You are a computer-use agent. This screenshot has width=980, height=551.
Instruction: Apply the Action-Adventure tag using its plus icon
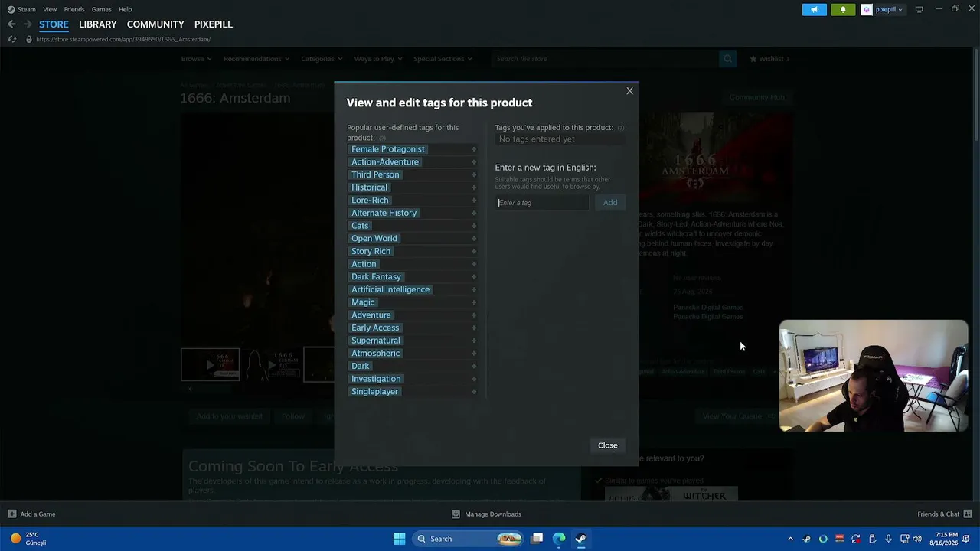(x=474, y=162)
